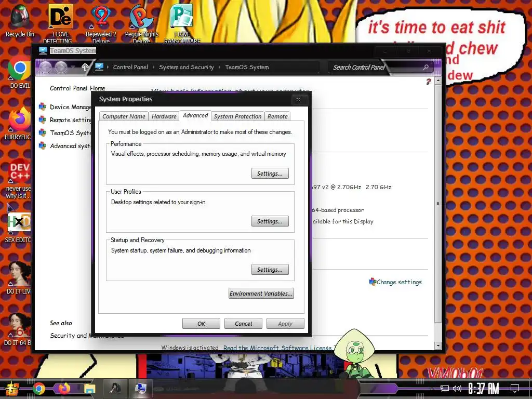This screenshot has width=532, height=399.
Task: Switch to the Hardware tab
Action: click(x=164, y=116)
